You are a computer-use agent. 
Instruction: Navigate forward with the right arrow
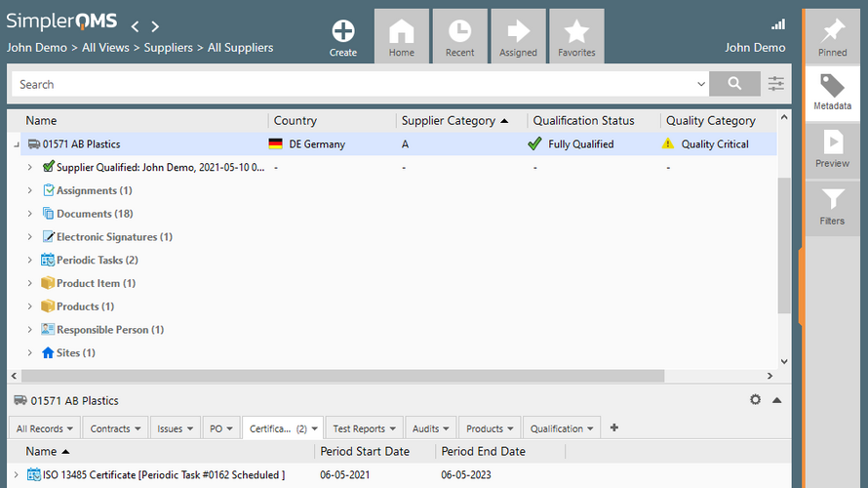pyautogui.click(x=155, y=26)
